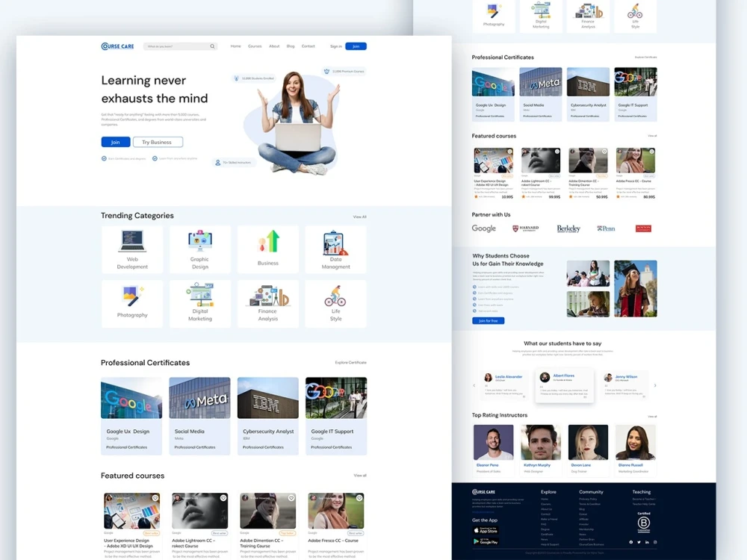
Task: Toggle heart on User Experience Design, rear mockup
Action: point(509,152)
